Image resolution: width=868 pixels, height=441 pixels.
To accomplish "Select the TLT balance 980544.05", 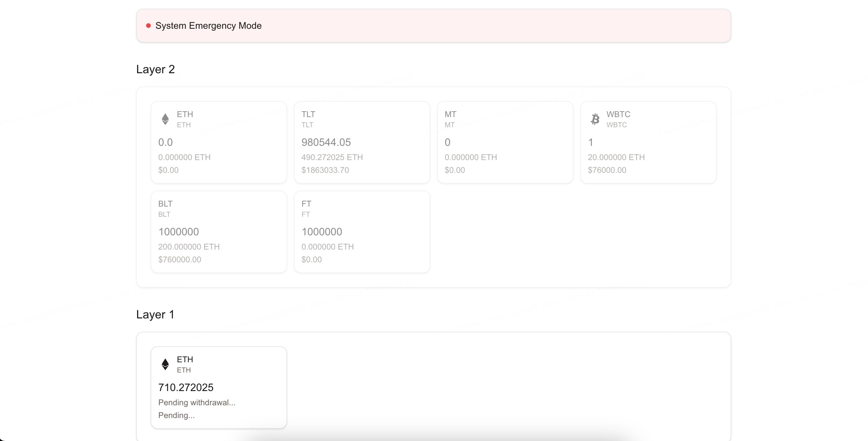I will tap(326, 142).
